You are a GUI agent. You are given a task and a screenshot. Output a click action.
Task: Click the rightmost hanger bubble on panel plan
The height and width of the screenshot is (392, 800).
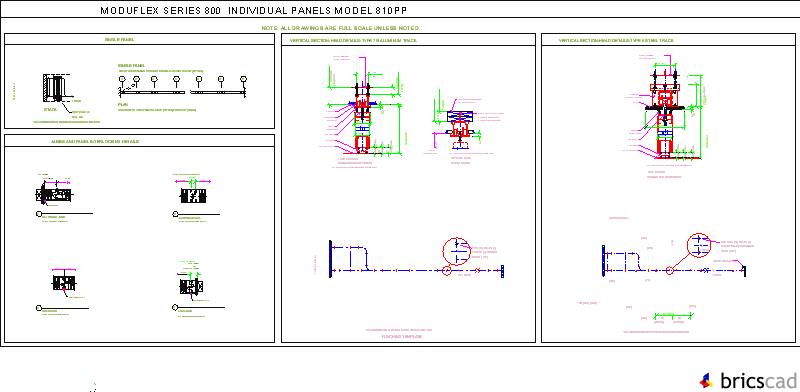point(243,79)
